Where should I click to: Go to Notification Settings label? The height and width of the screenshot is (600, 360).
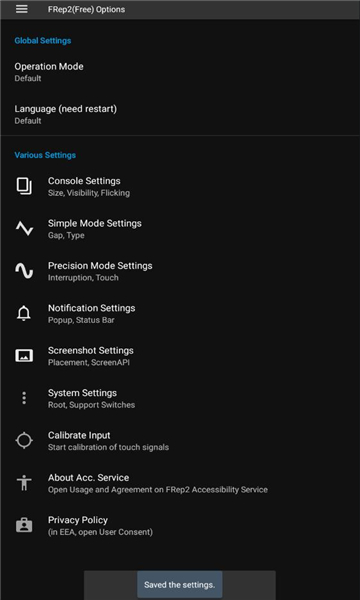click(91, 308)
